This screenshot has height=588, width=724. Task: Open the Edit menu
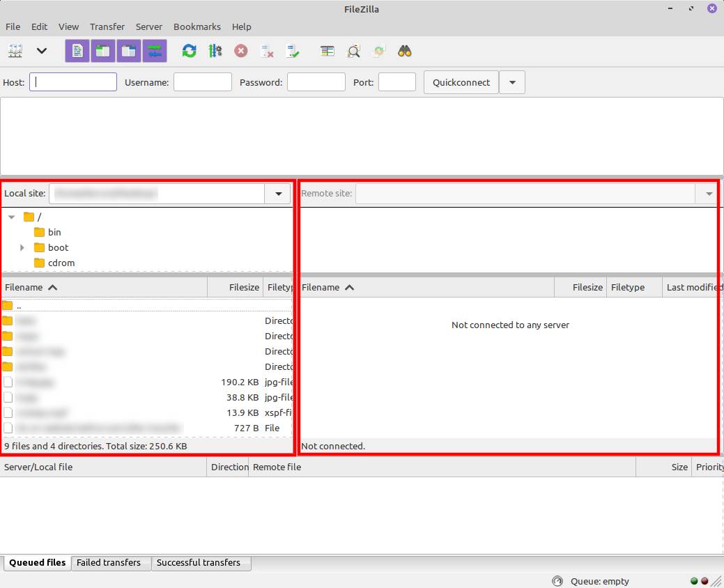pyautogui.click(x=39, y=26)
